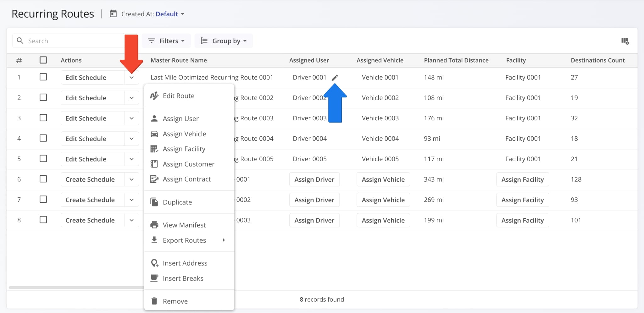Check the checkbox for row 3
Screen dimensions: 644x313
[x=43, y=118]
